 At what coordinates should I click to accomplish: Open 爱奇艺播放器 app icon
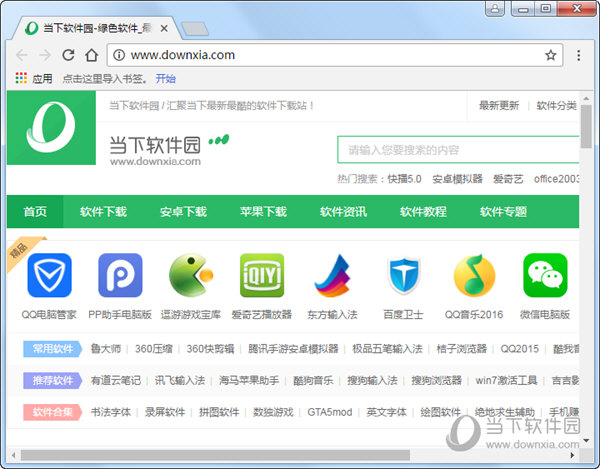(x=262, y=275)
